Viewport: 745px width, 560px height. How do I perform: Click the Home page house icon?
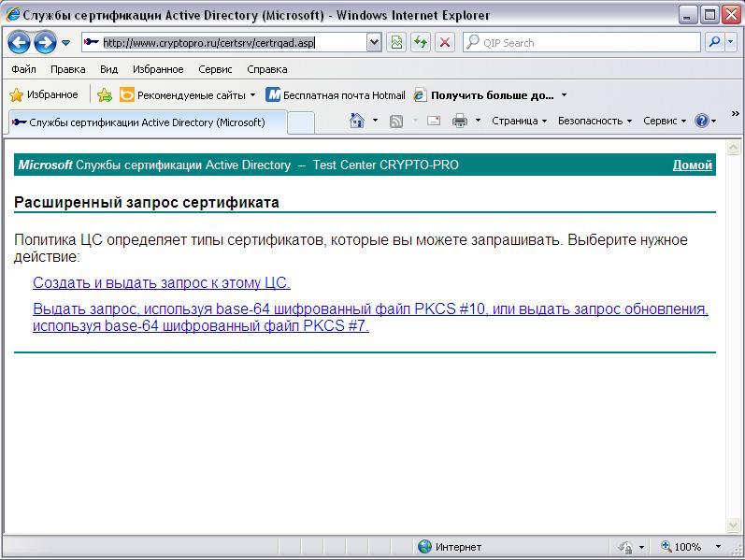click(x=356, y=121)
